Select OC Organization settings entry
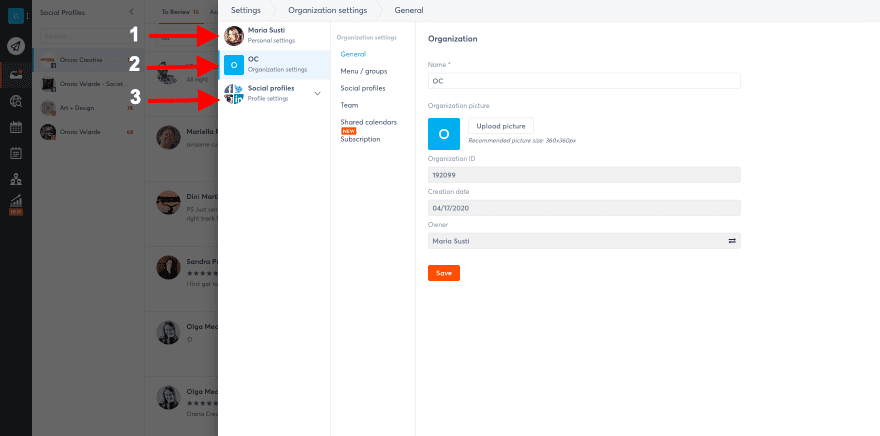880x436 pixels. click(x=273, y=64)
